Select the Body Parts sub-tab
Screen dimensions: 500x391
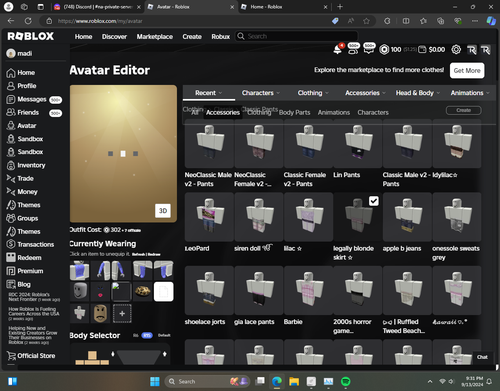[294, 112]
